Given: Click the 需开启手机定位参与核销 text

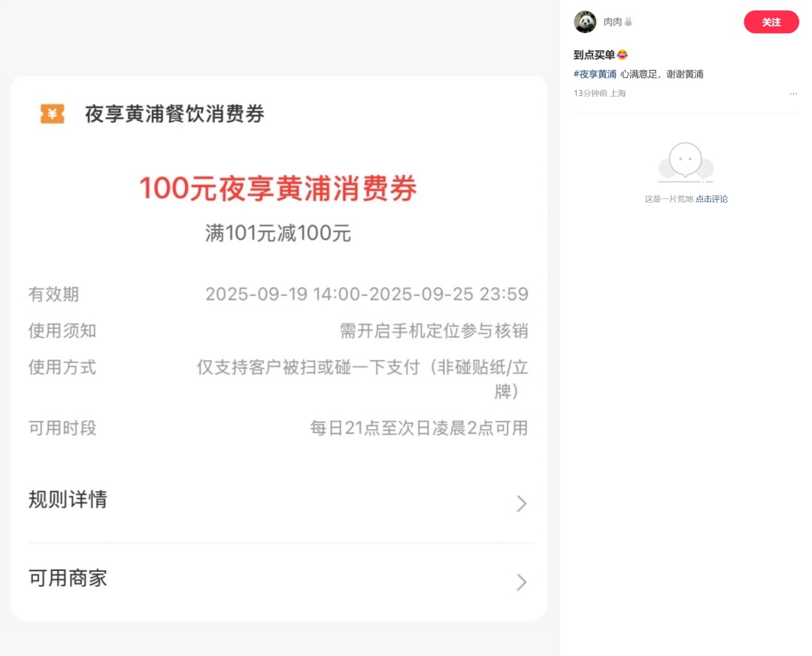Looking at the screenshot, I should 434,331.
